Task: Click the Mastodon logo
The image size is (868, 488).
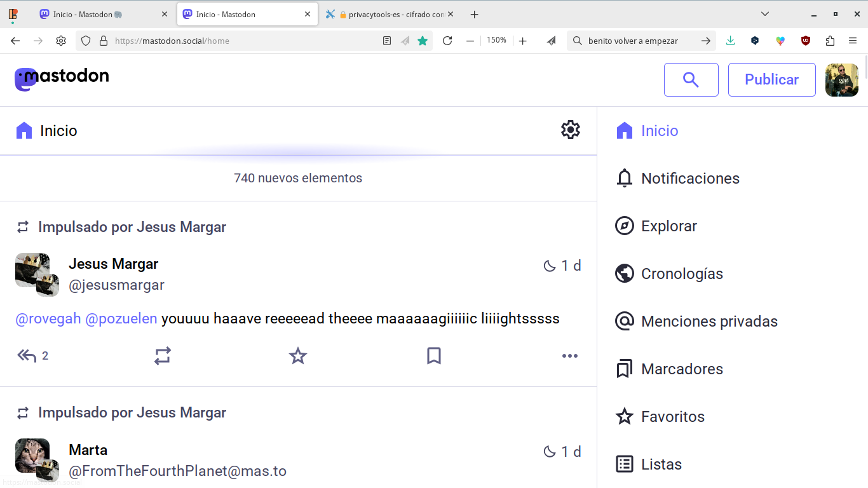Action: click(62, 79)
